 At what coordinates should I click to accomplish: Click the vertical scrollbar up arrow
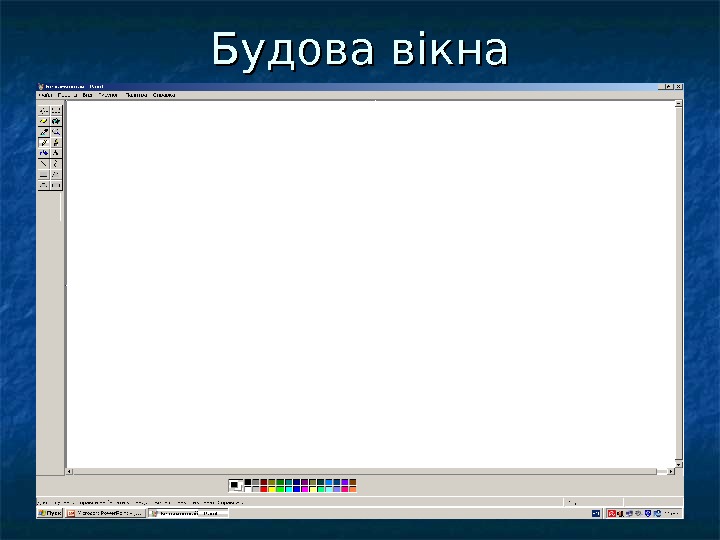click(x=679, y=104)
